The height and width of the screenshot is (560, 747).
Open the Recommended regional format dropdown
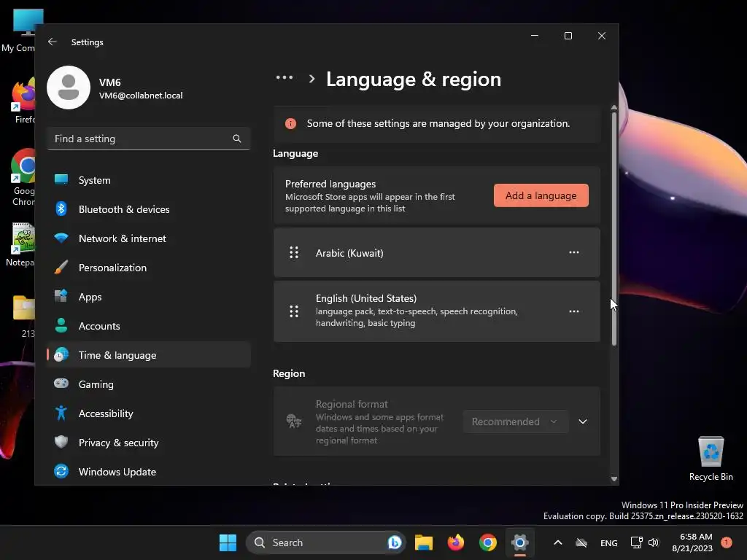[516, 422]
